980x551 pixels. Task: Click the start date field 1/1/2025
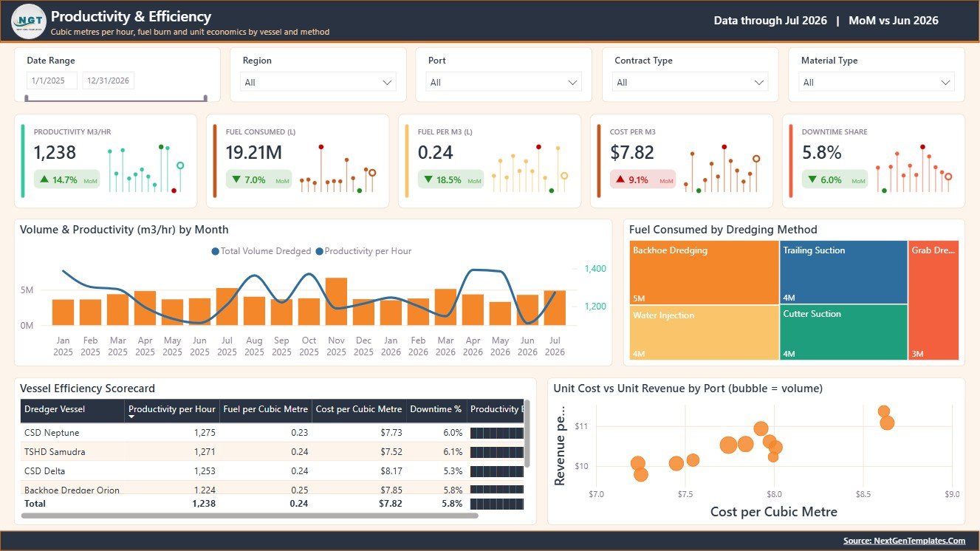coord(52,81)
